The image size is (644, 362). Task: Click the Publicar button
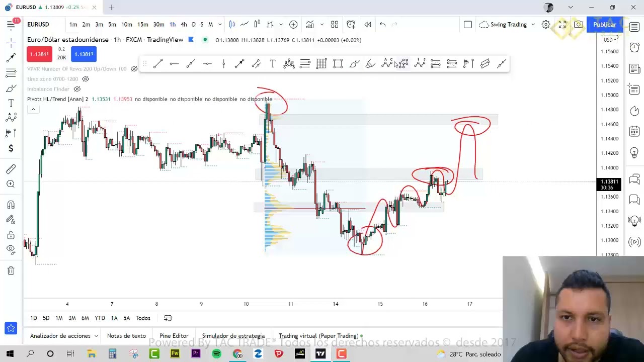click(x=604, y=24)
